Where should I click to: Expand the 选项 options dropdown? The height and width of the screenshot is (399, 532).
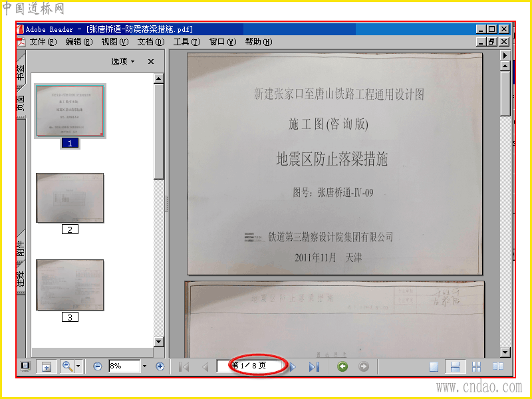123,61
